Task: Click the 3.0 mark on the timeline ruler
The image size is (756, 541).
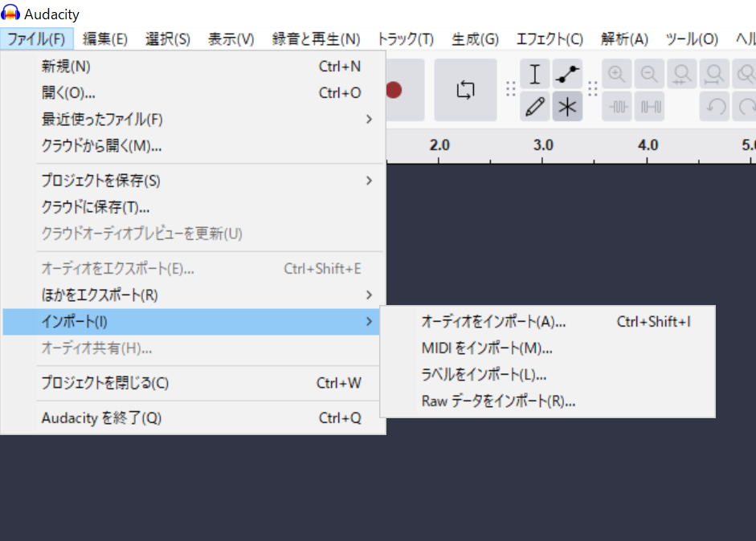Action: (x=543, y=145)
